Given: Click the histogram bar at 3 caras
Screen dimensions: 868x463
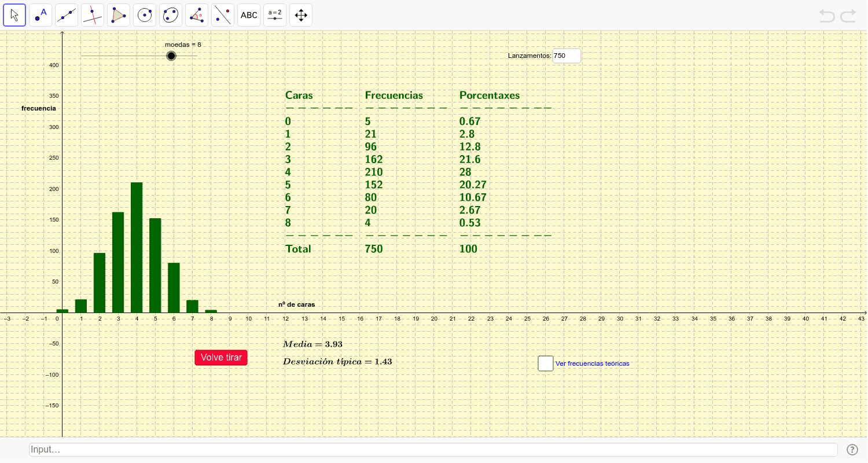Looking at the screenshot, I should 118,263.
